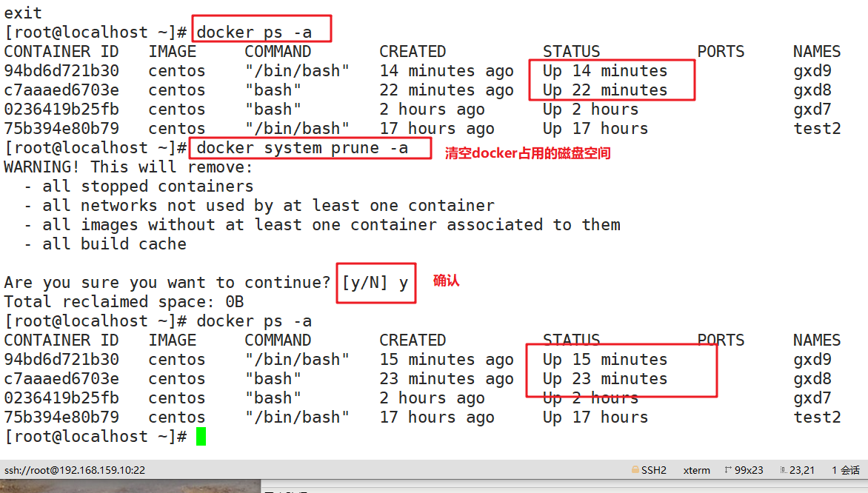Click the 'Up 23 minutes' status value
The image size is (868, 493).
click(605, 379)
